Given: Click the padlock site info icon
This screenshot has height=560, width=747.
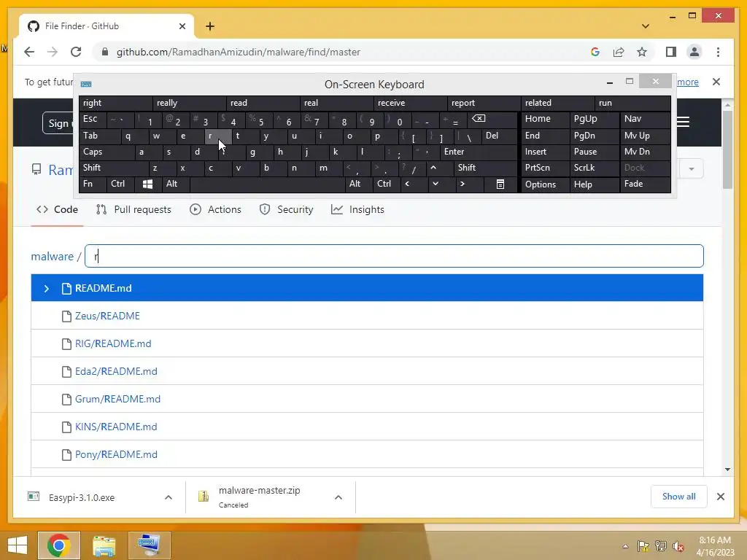Looking at the screenshot, I should [105, 52].
